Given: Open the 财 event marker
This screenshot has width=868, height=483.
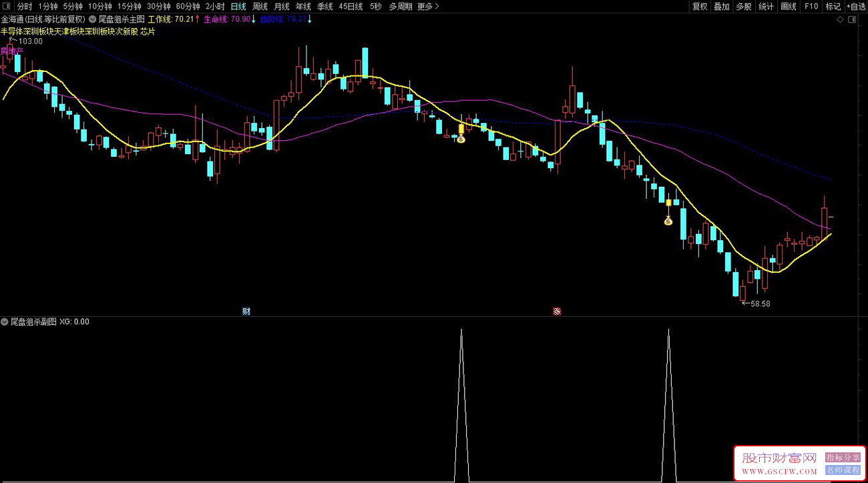Looking at the screenshot, I should (x=246, y=311).
